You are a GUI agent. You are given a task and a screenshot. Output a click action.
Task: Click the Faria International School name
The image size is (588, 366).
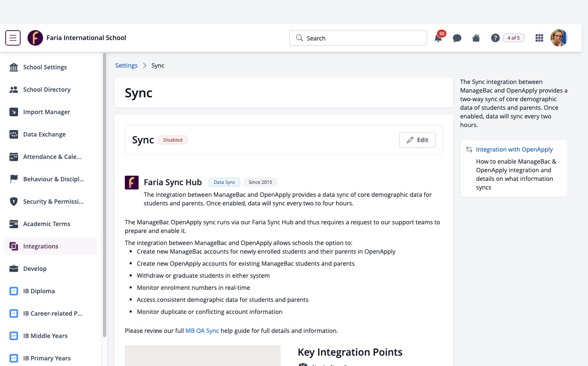86,38
